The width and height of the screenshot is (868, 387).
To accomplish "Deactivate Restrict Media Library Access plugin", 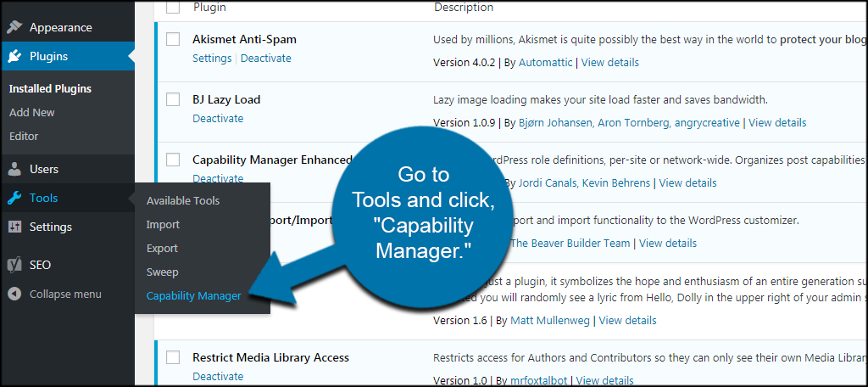I will (218, 376).
